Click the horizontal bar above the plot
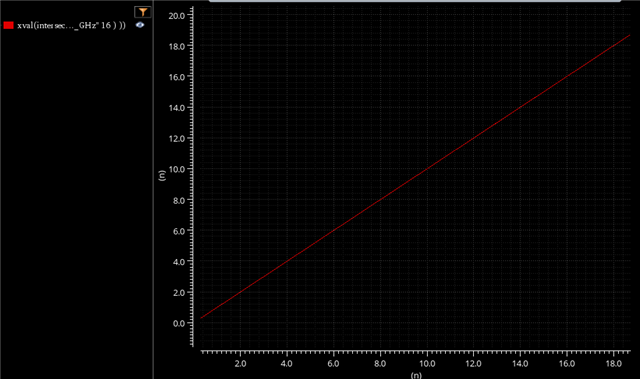Screen dimensions: 640x379 415,1
